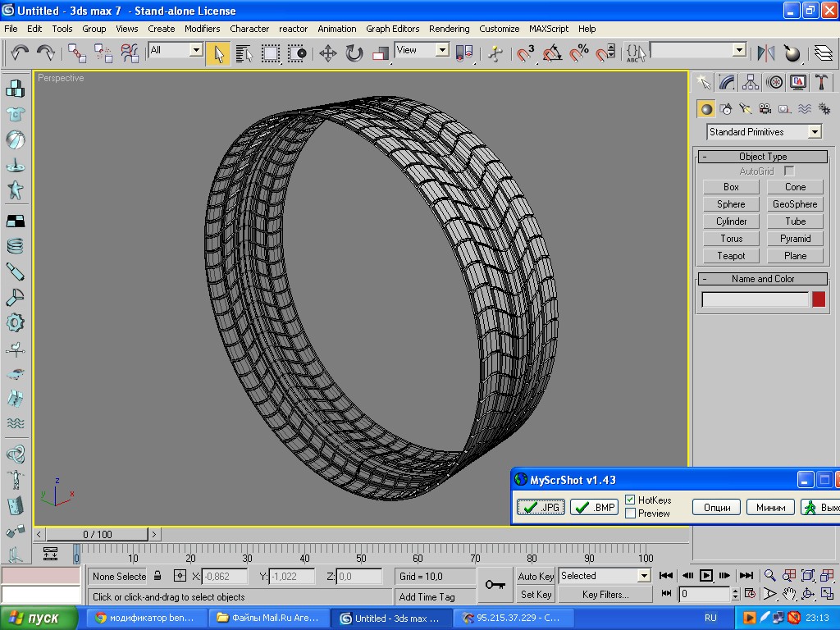This screenshot has width=840, height=630.
Task: Choose the Select and Scale tool
Action: (x=380, y=53)
